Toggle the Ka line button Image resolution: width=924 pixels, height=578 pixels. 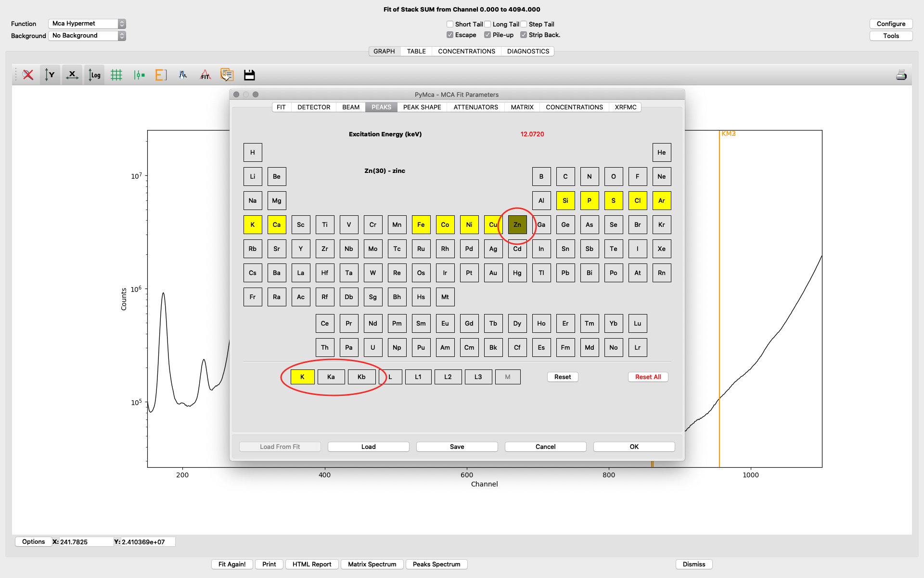click(x=331, y=377)
